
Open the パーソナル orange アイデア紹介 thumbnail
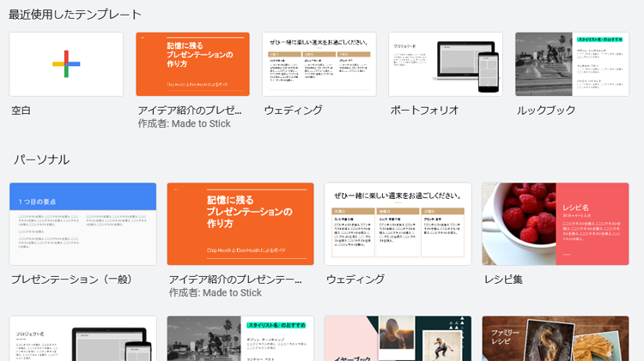(240, 224)
